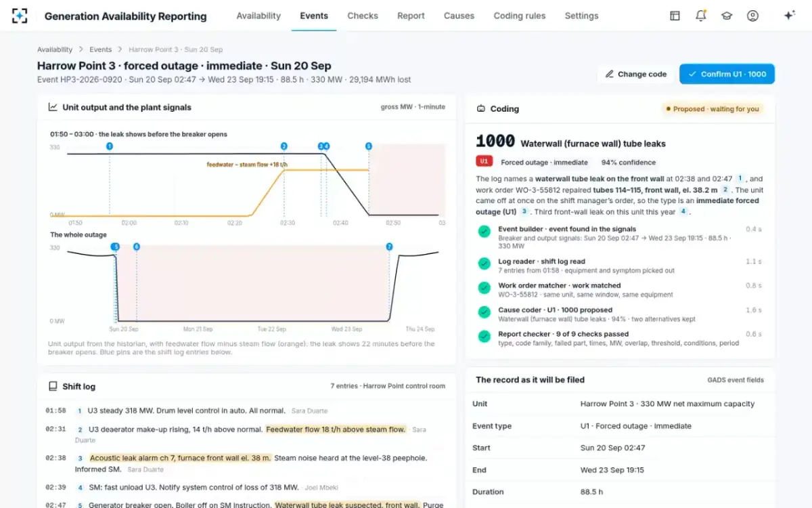812x508 pixels.
Task: Click the robot icon beside Coding
Action: click(481, 108)
